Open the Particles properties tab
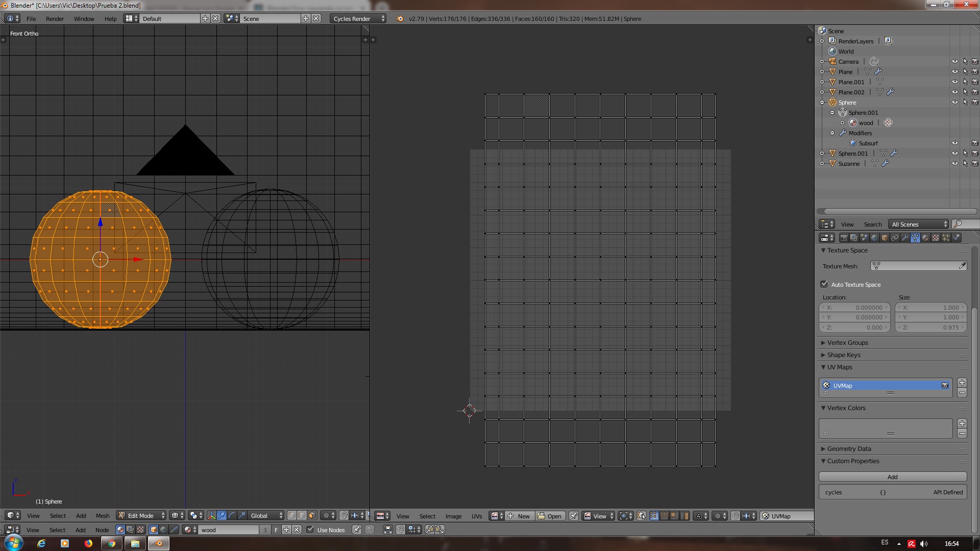This screenshot has height=551, width=980. coord(946,238)
